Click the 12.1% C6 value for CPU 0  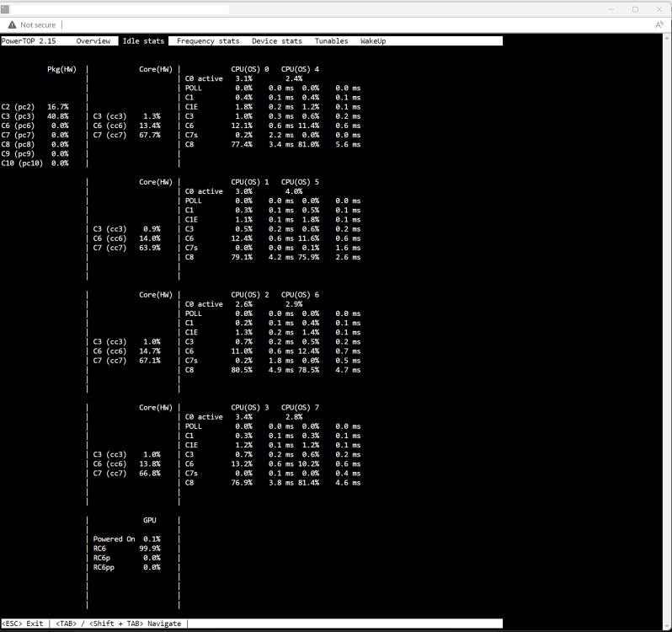click(x=242, y=126)
